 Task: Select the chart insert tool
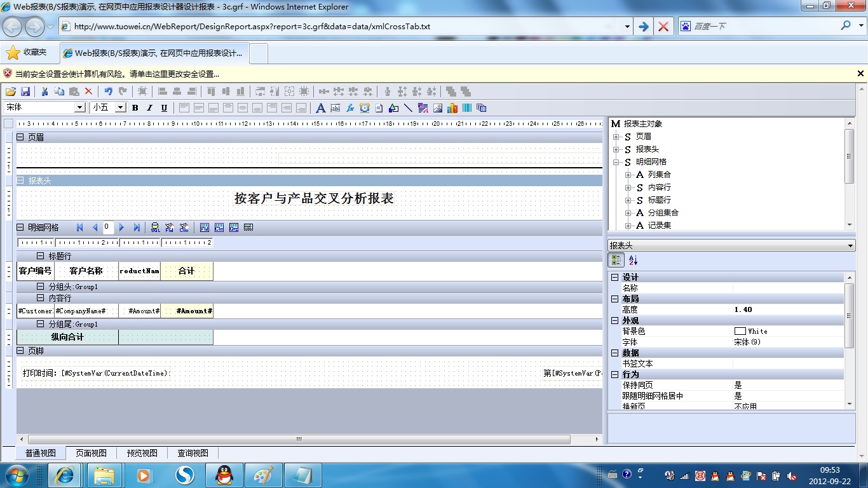point(452,108)
